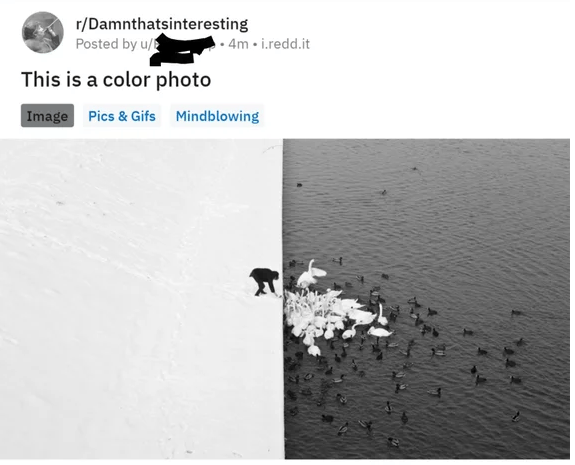Click the person in black bending over
This screenshot has height=465, width=575.
[x=265, y=281]
